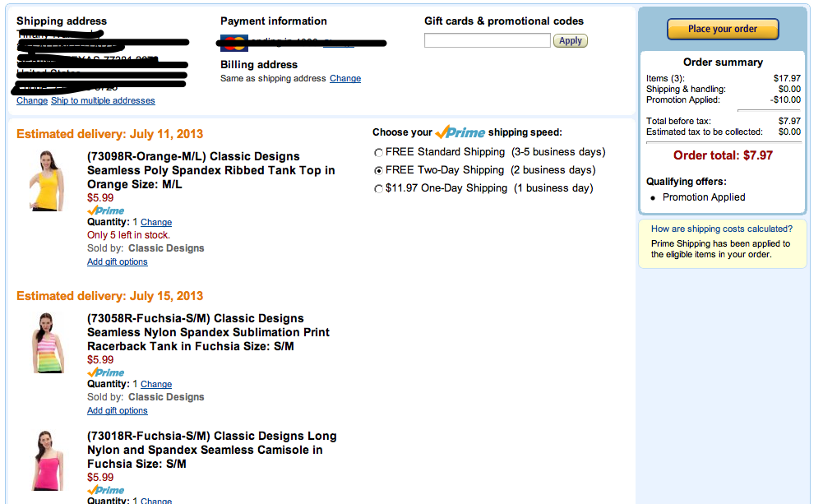Click the Prime logo under the Orange Tank Top
The width and height of the screenshot is (823, 504).
click(x=105, y=210)
